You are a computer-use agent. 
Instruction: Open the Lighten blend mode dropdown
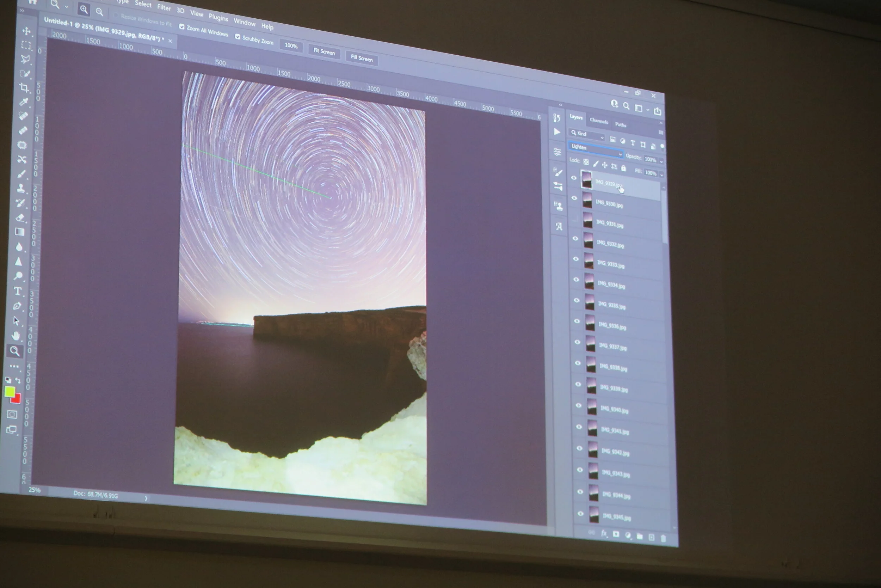[596, 149]
